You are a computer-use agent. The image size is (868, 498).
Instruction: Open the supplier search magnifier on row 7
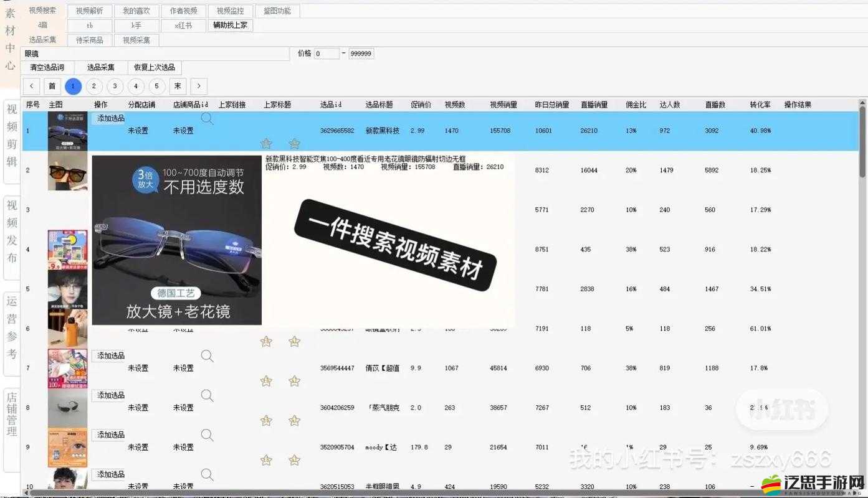[x=207, y=355]
